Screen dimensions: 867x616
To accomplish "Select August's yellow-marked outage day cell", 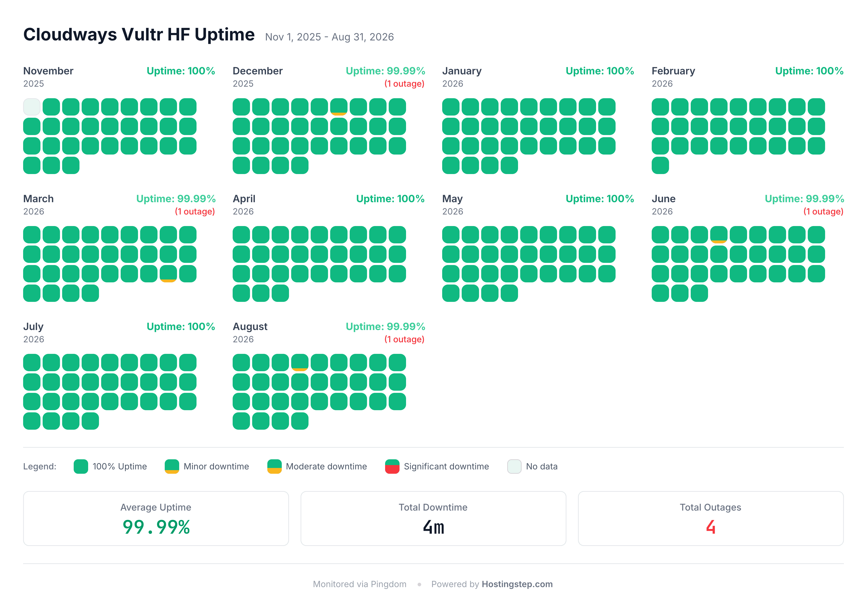I will 300,363.
